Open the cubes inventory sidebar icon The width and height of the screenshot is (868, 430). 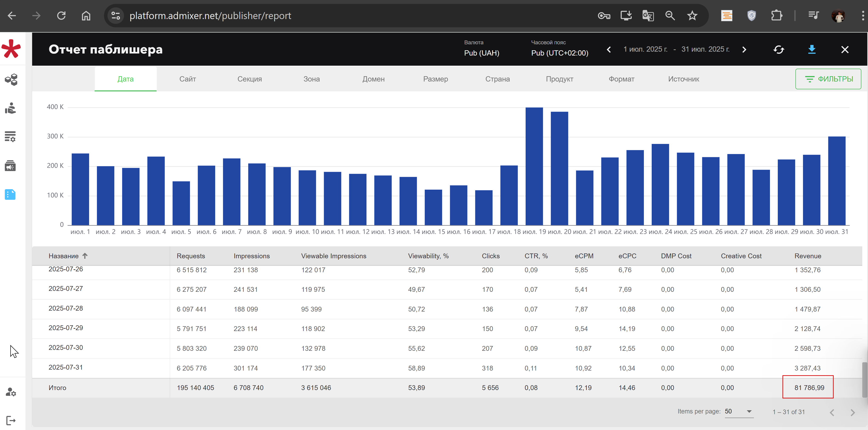pos(11,79)
